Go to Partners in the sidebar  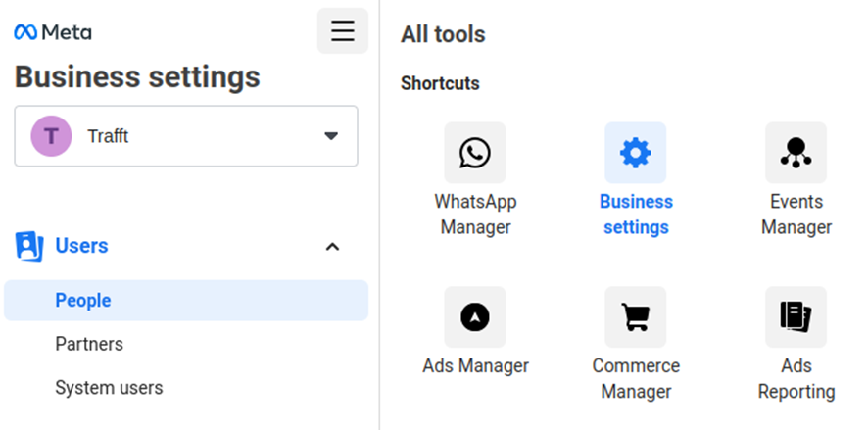pos(89,344)
